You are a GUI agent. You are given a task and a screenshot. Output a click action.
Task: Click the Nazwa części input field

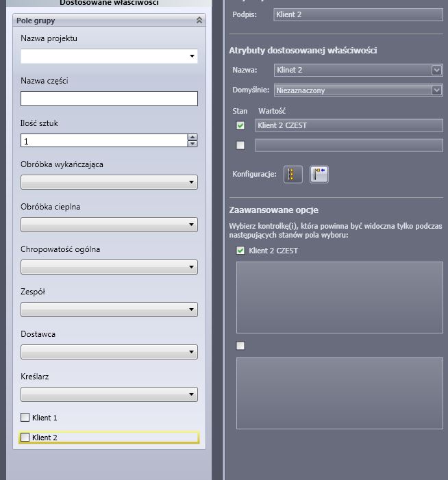click(109, 99)
